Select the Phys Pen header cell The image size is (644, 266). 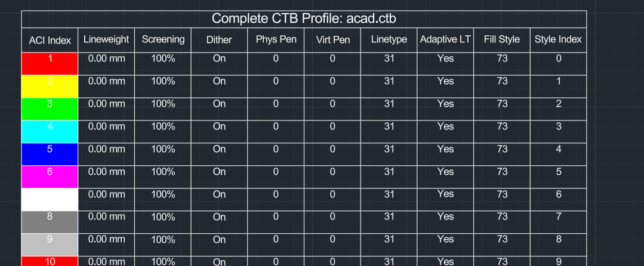(276, 40)
